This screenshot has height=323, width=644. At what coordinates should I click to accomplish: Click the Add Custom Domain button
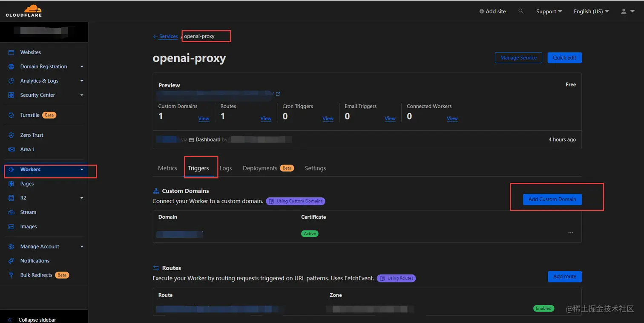[x=552, y=199]
